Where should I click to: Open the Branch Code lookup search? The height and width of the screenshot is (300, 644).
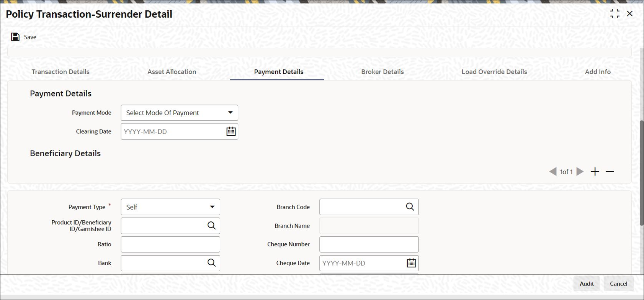pos(410,207)
